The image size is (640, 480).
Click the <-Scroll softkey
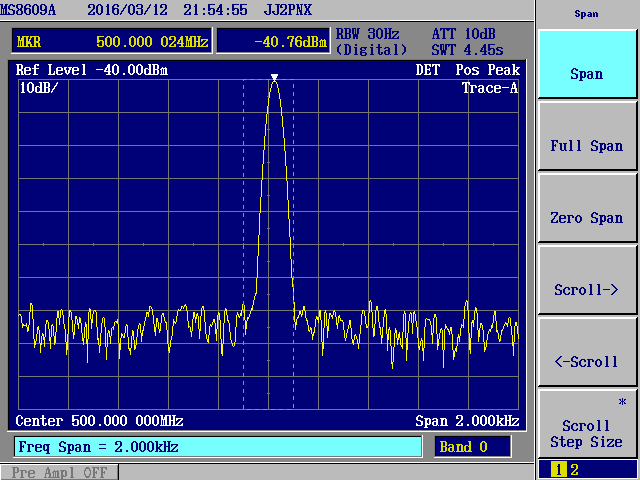(x=587, y=352)
